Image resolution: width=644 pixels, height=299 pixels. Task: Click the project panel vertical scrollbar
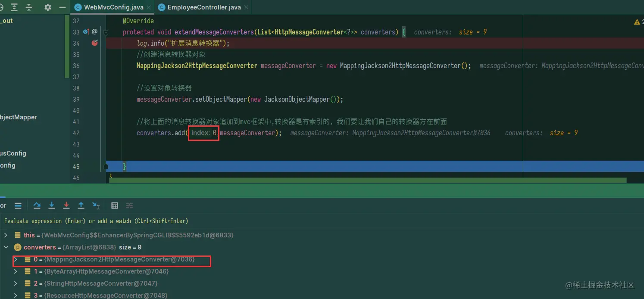pyautogui.click(x=67, y=47)
